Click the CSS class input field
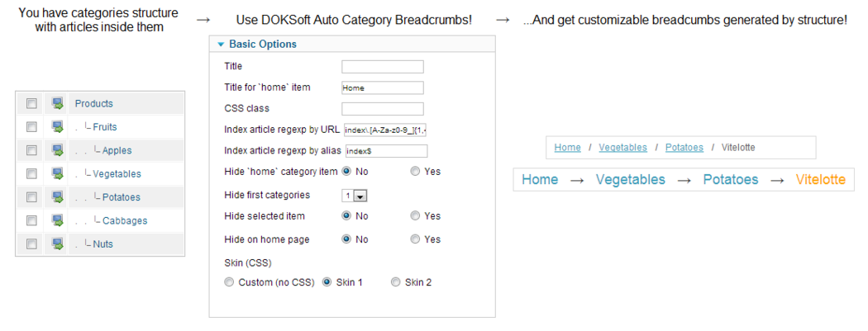This screenshot has width=868, height=331. click(x=383, y=108)
